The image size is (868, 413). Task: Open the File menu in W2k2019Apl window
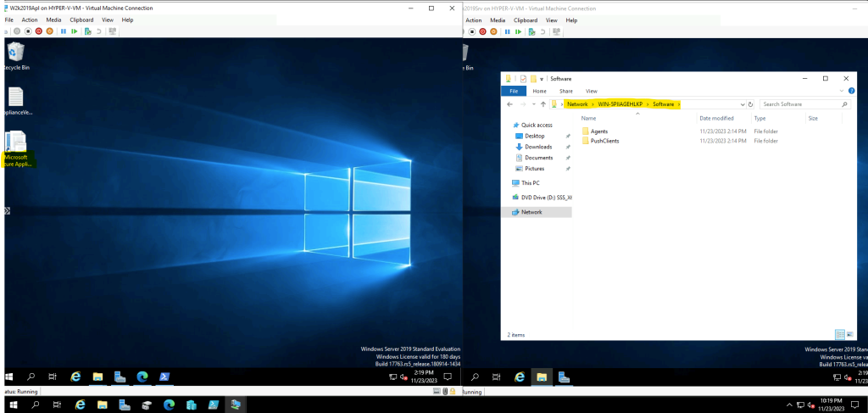tap(8, 20)
